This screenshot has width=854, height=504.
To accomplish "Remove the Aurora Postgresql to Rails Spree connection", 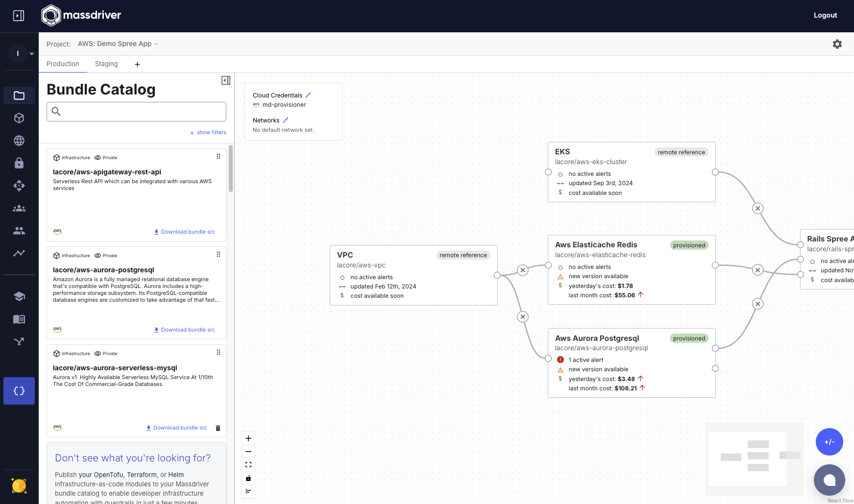I will coord(758,304).
